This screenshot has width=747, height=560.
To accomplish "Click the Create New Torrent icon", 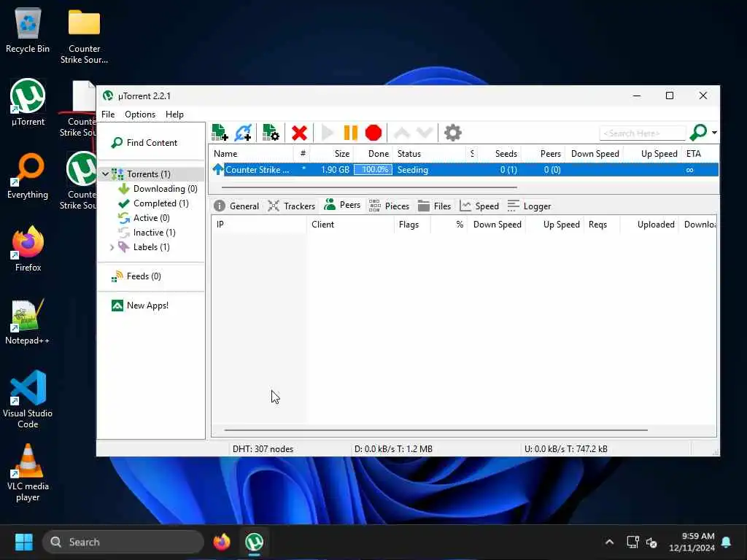I will click(x=271, y=133).
